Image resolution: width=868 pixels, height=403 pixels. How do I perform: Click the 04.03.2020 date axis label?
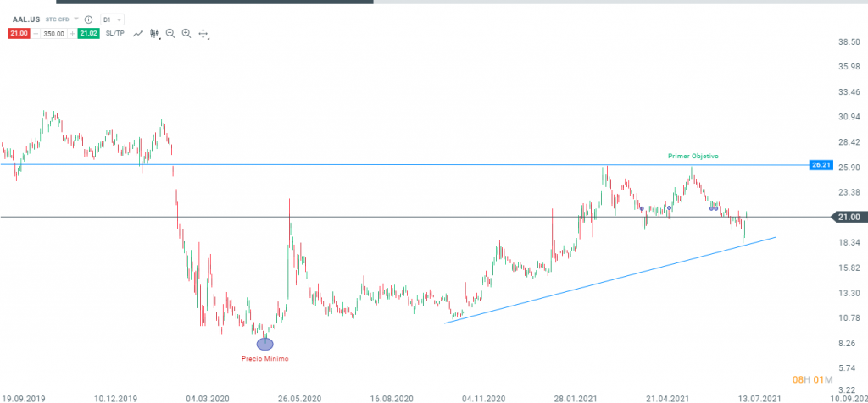209,398
